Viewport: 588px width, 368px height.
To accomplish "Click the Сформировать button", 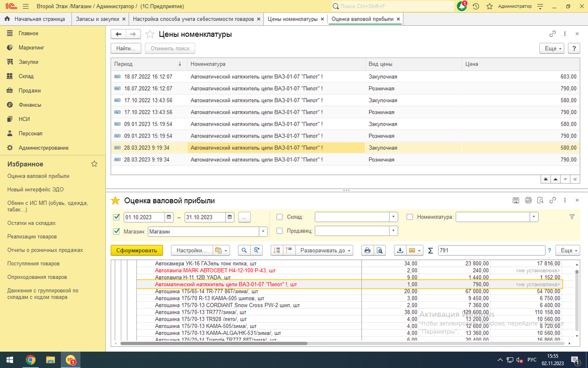I will (x=137, y=250).
